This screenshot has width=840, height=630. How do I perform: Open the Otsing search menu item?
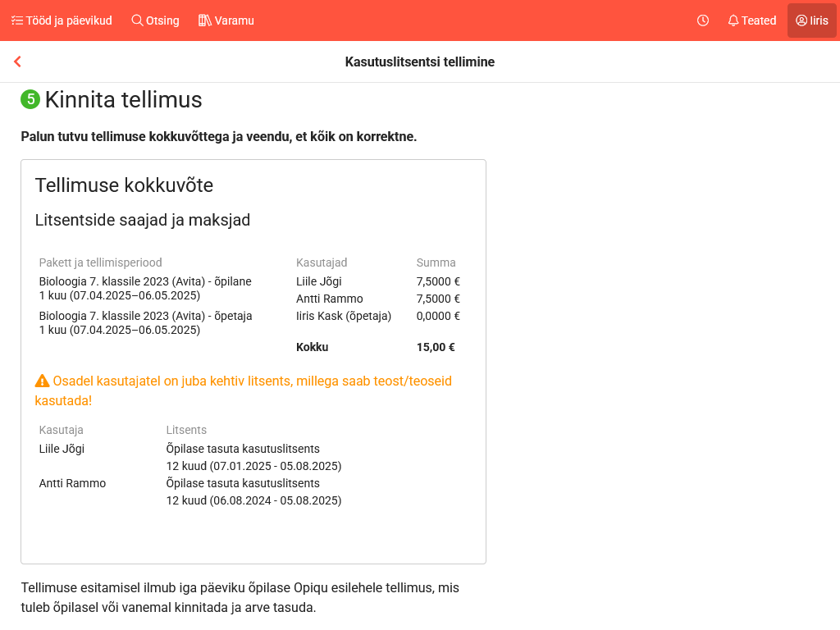coord(162,21)
